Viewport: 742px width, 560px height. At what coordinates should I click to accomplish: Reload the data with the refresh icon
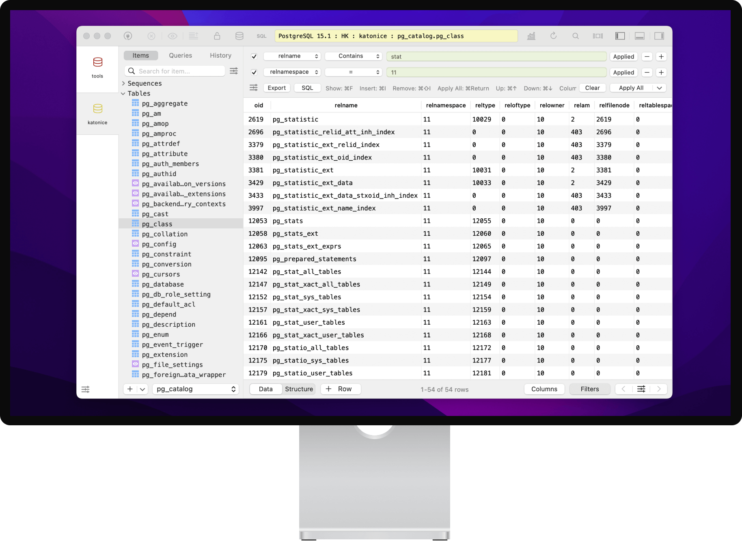coord(554,36)
